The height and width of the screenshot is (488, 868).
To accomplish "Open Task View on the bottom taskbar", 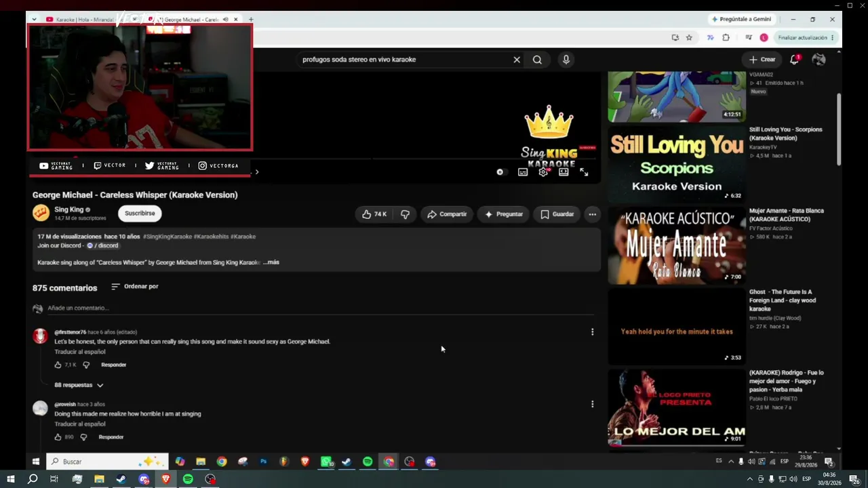I will click(54, 479).
